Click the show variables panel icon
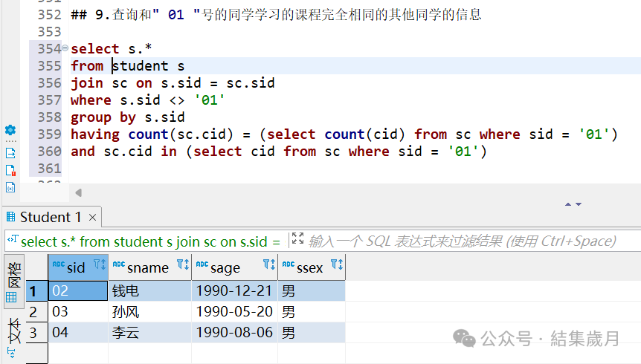641x364 pixels. coord(10,187)
